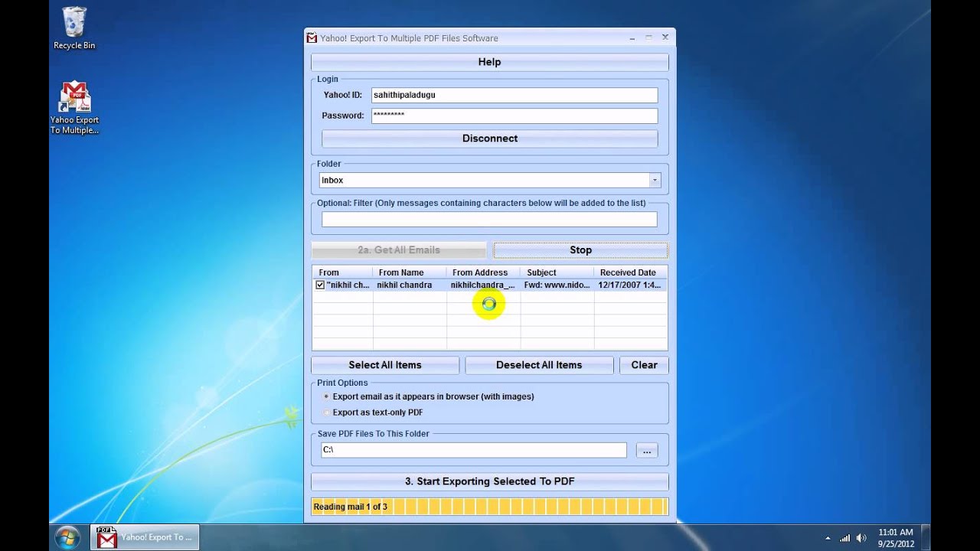The height and width of the screenshot is (551, 980).
Task: Select Export as text-only PDF option
Action: (373, 412)
